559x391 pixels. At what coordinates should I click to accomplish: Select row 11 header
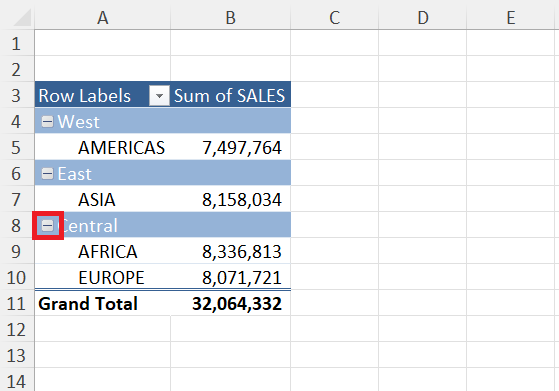[16, 304]
